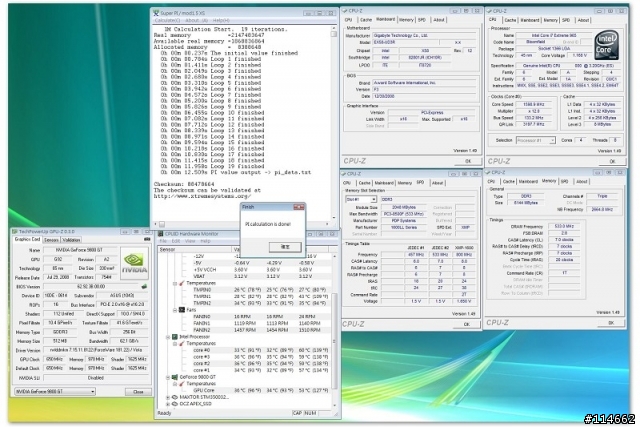Screen dimensions: 640x427
Task: Click the thermometer icon under GeForce 9800 GT
Action: (182, 384)
